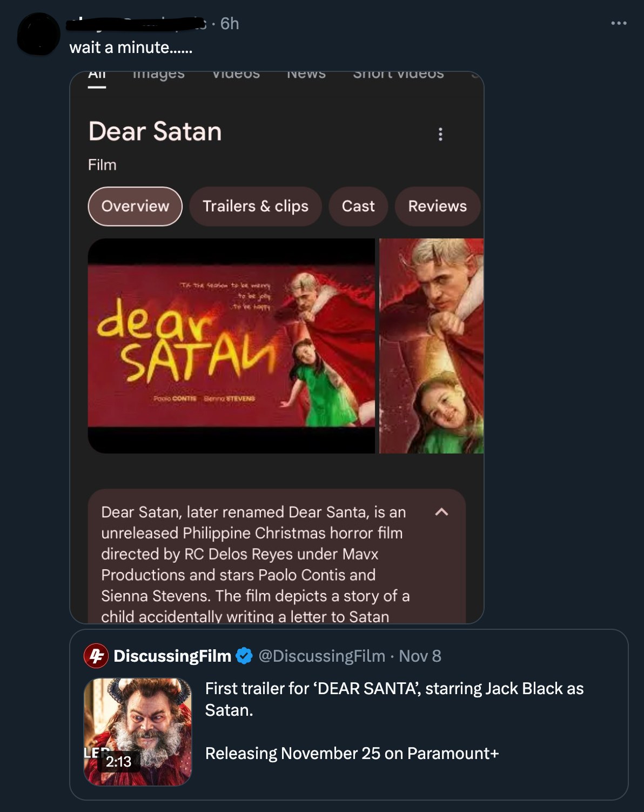Click the Dear Satan film title heading
The height and width of the screenshot is (812, 644).
point(155,131)
